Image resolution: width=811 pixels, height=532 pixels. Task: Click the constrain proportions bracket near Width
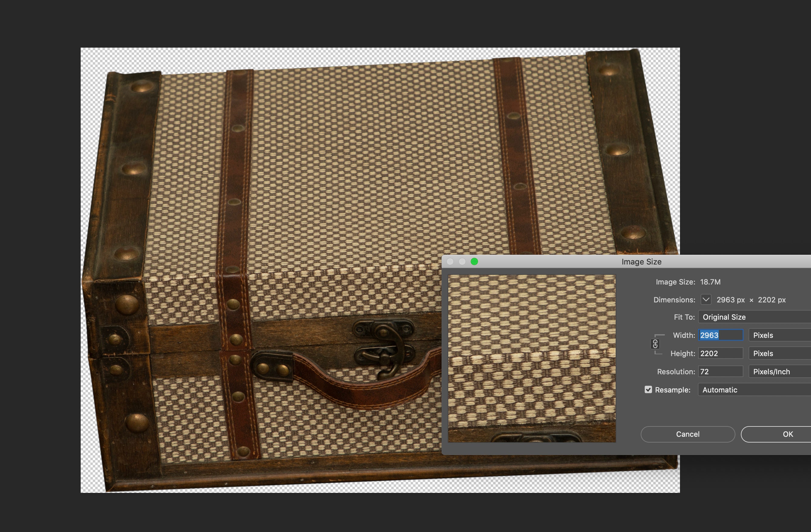point(660,335)
